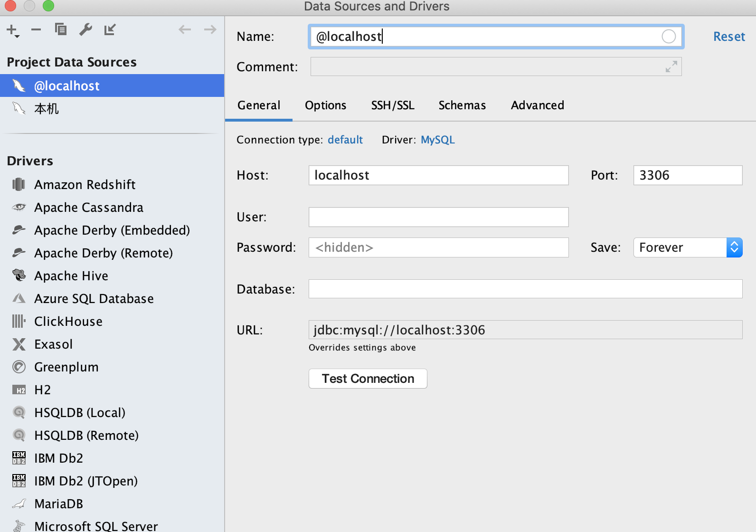Click the MySQL driver link

coord(438,140)
